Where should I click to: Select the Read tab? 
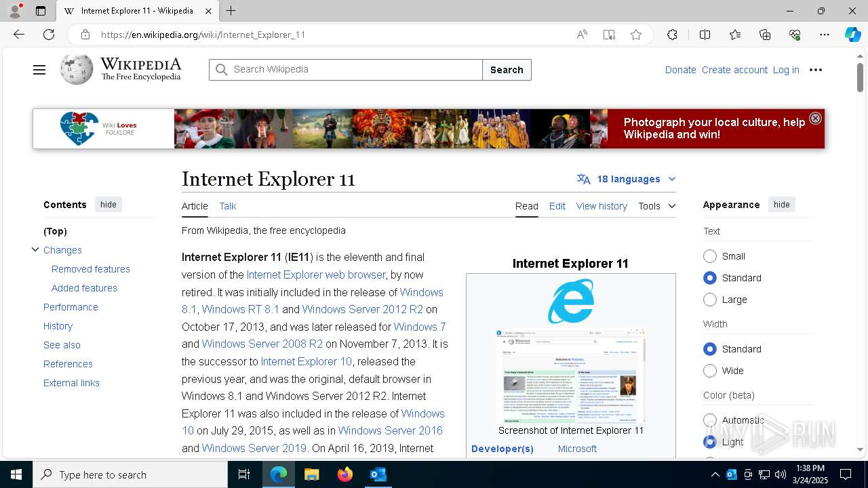(527, 206)
